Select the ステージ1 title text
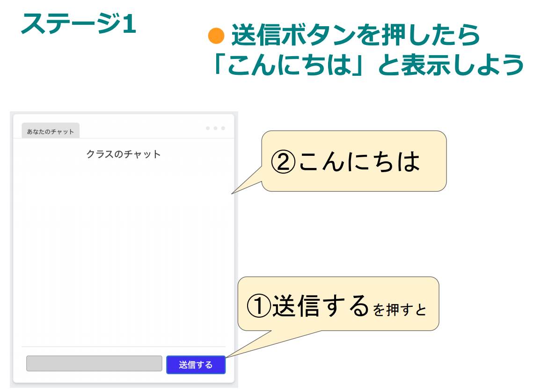 pos(79,23)
